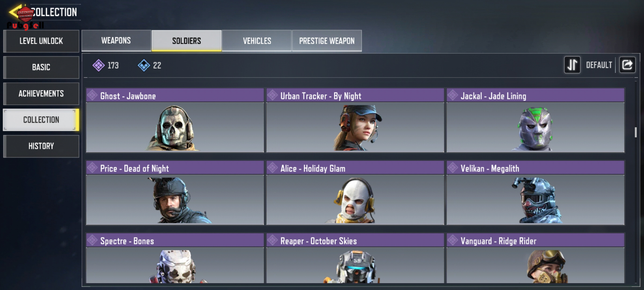The height and width of the screenshot is (290, 644).
Task: Open the Prestige Weapon tab
Action: [327, 41]
